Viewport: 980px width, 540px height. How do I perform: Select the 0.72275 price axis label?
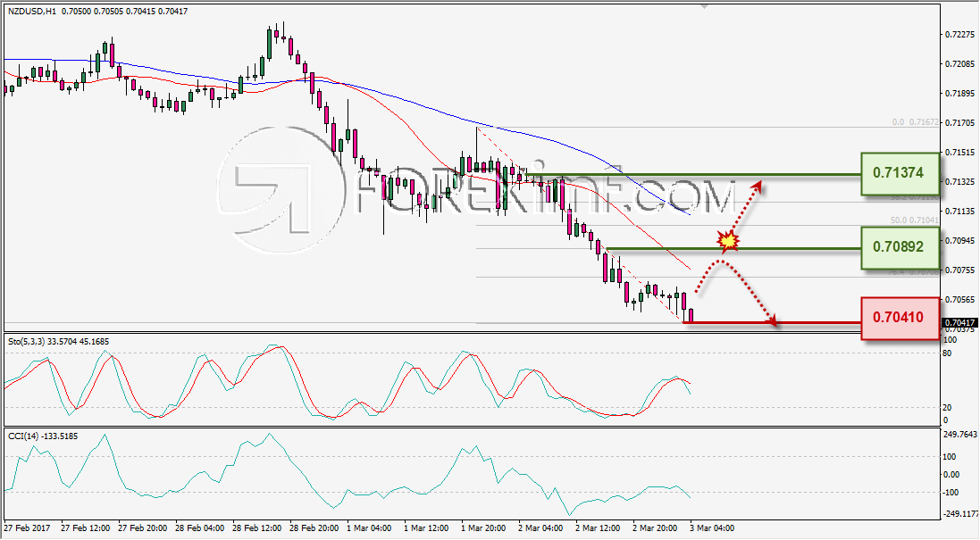pos(960,34)
